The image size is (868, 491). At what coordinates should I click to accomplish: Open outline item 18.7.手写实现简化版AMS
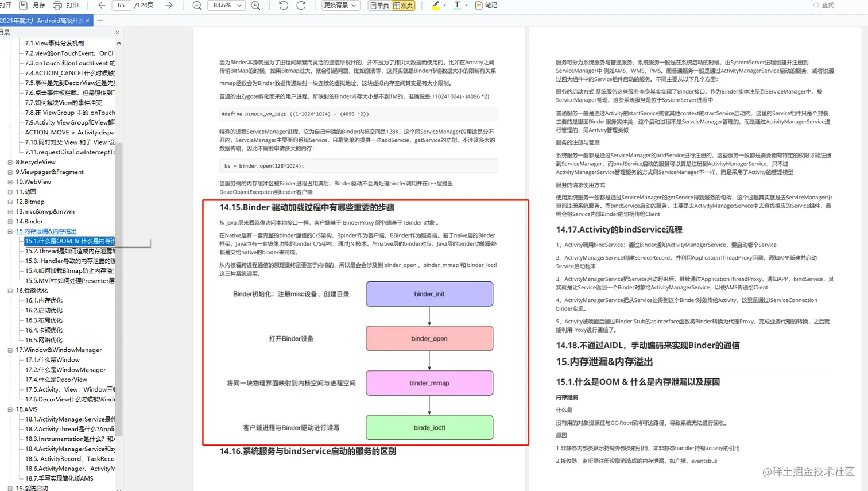[x=59, y=479]
